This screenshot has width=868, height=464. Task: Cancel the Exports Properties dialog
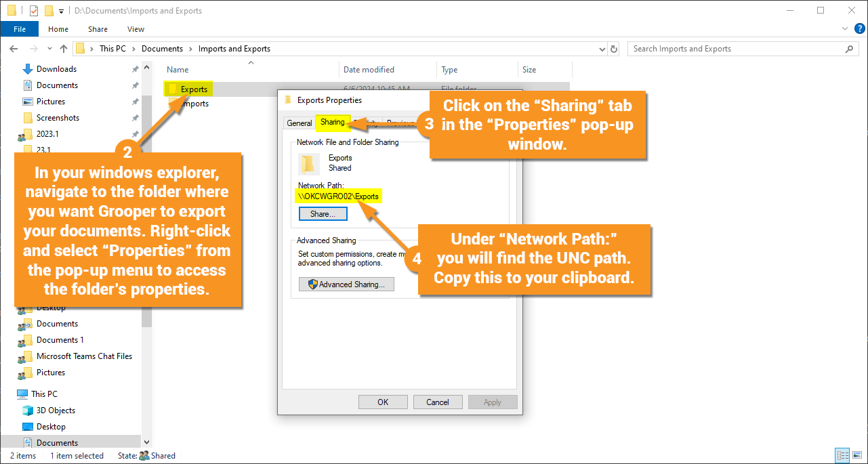(x=438, y=402)
